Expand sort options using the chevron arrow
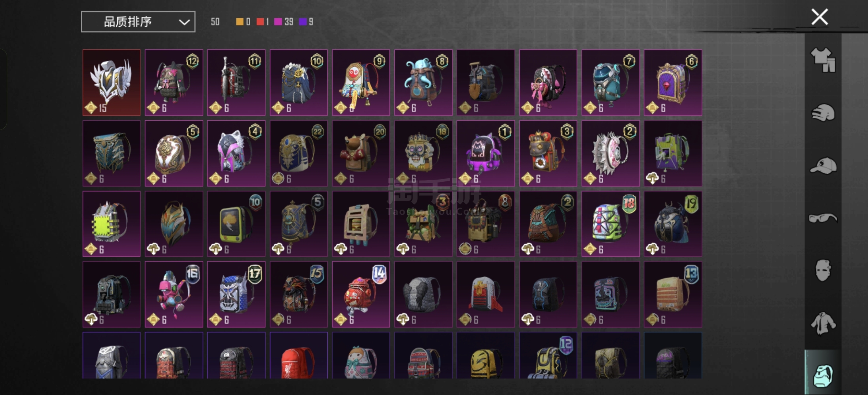 coord(184,22)
